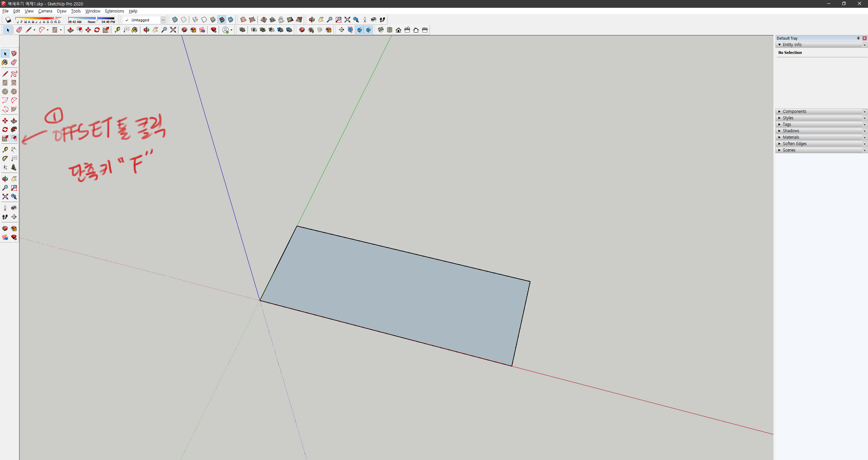
Task: Expand the Soften Edges panel
Action: [794, 144]
